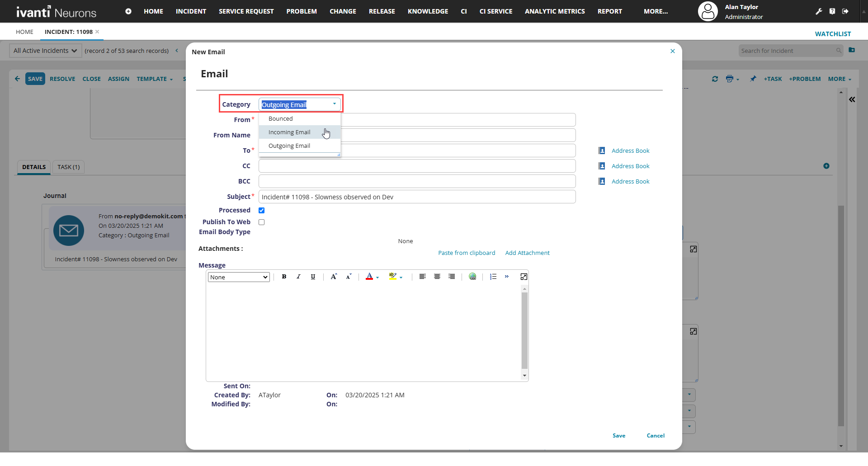
Task: Select Incoming Email from category list
Action: (x=289, y=132)
